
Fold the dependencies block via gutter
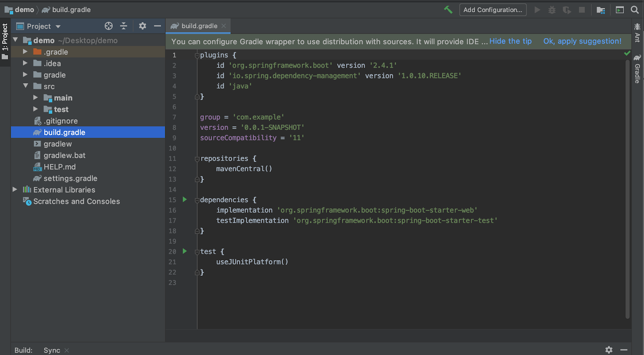tap(197, 200)
